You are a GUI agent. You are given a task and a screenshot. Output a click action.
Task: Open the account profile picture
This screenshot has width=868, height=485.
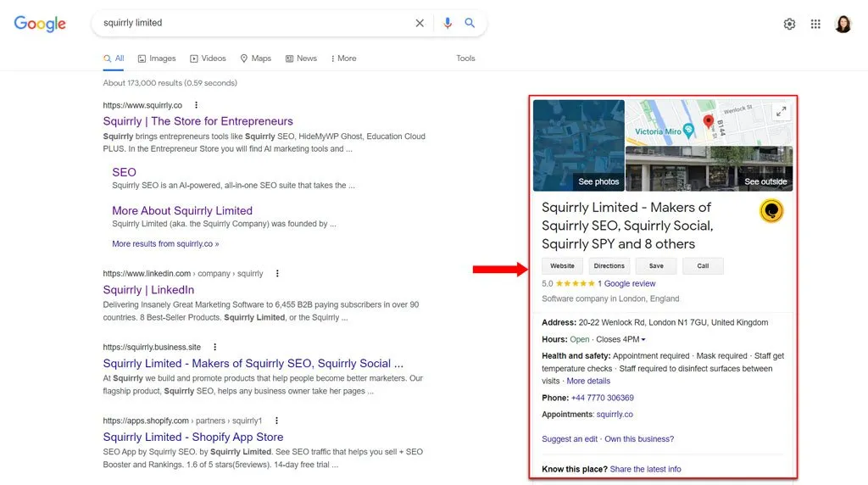(843, 24)
